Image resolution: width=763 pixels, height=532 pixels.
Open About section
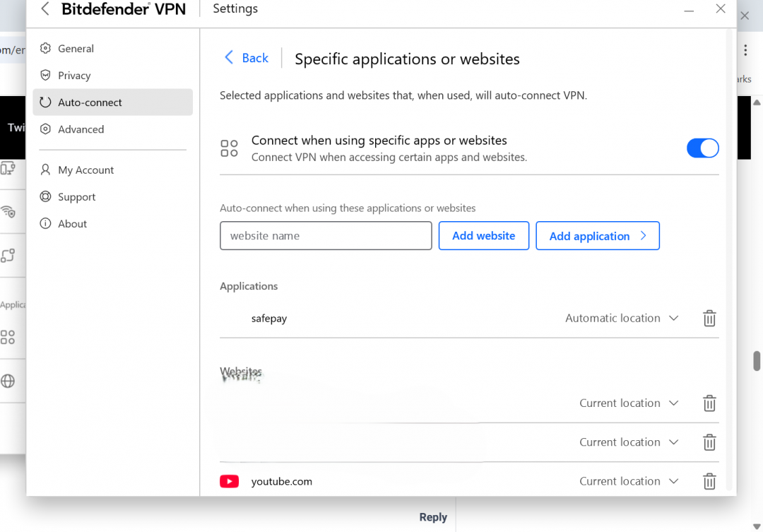point(113,223)
